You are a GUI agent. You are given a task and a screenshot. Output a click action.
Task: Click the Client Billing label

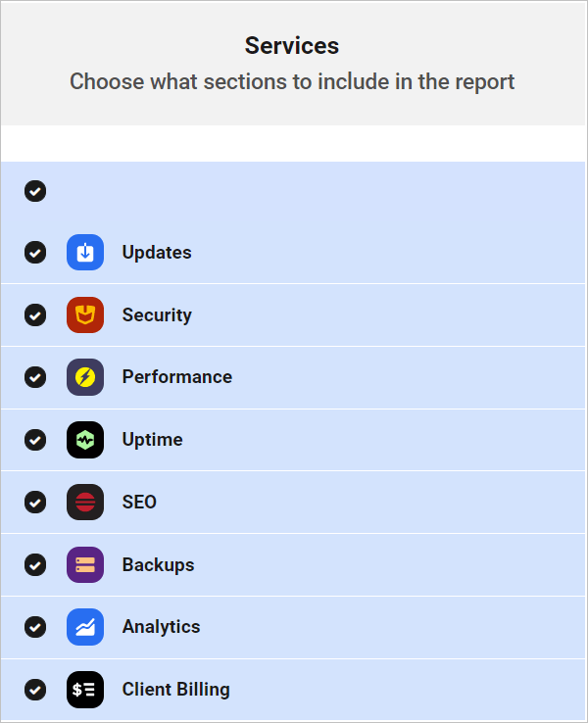(176, 690)
